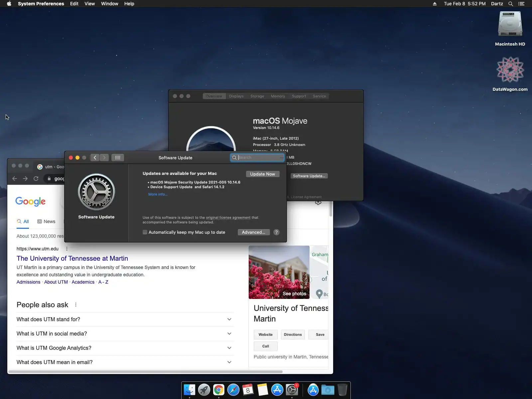
Task: Open the Dartz user menu
Action: pyautogui.click(x=497, y=4)
